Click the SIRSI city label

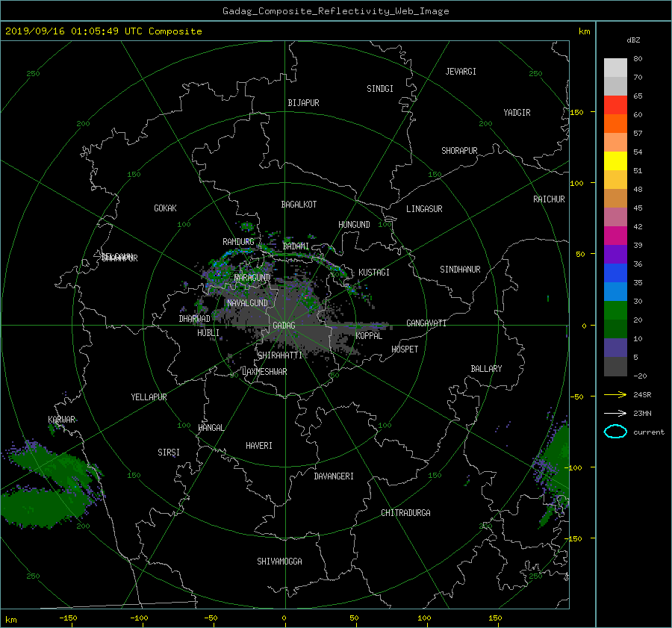(169, 453)
